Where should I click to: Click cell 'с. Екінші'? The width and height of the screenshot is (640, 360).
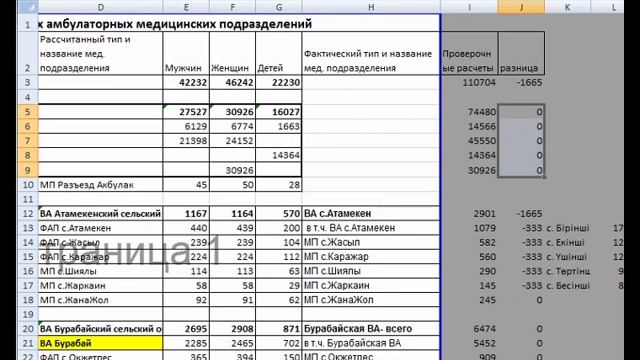coord(567,242)
